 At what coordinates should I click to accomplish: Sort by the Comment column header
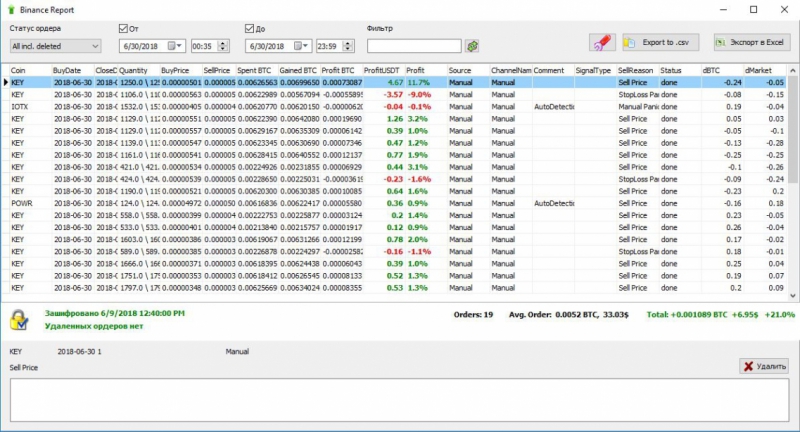[553, 70]
